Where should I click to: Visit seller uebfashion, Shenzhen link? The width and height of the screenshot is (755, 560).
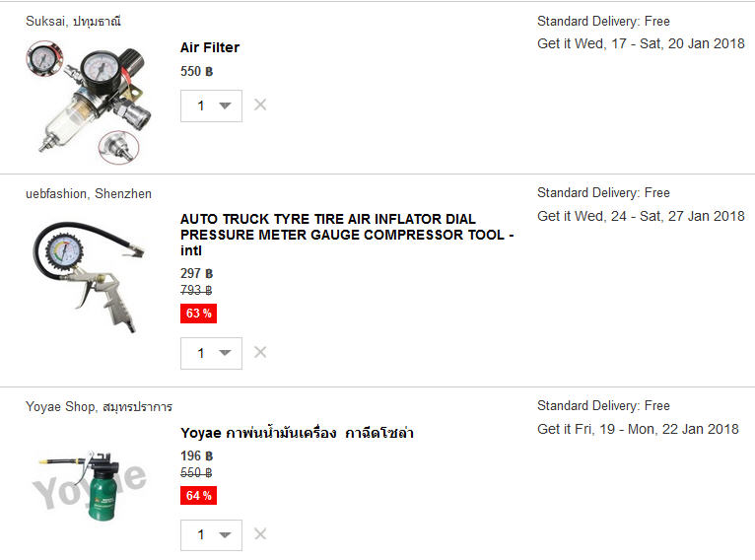89,193
